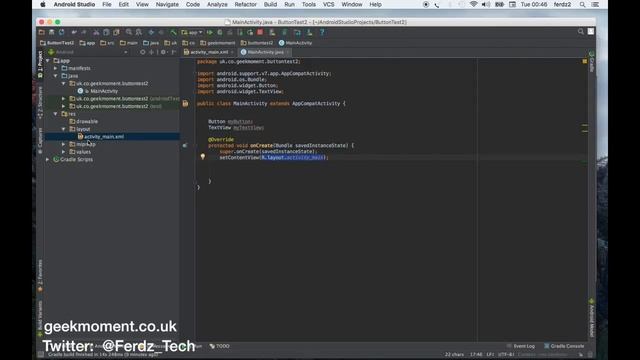
Task: Open Project panel settings gear dropdown
Action: click(x=164, y=52)
